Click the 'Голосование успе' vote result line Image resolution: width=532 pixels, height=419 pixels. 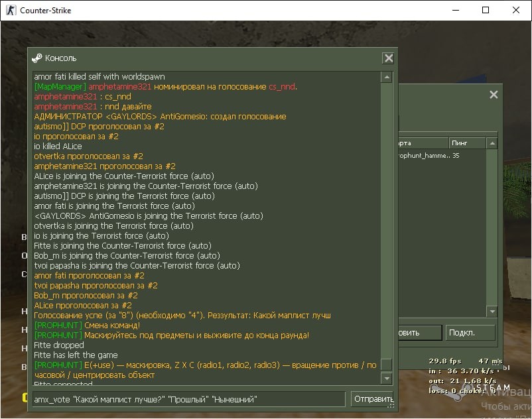182,316
